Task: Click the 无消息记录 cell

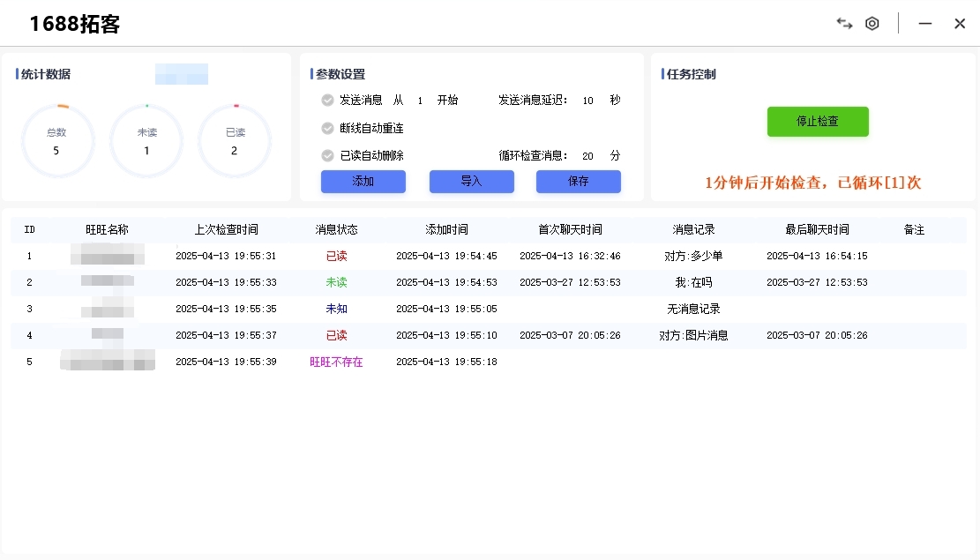Action: pyautogui.click(x=693, y=309)
